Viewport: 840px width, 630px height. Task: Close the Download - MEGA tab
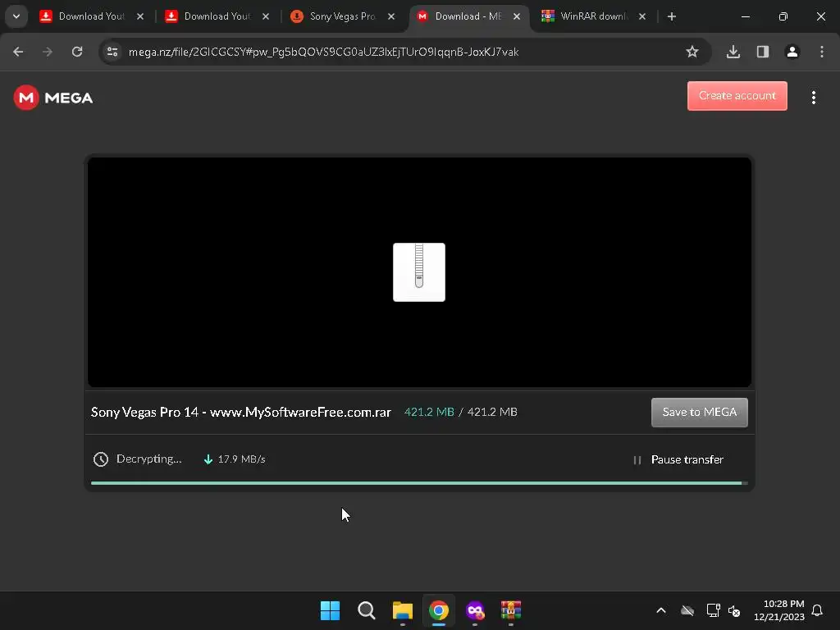point(517,16)
